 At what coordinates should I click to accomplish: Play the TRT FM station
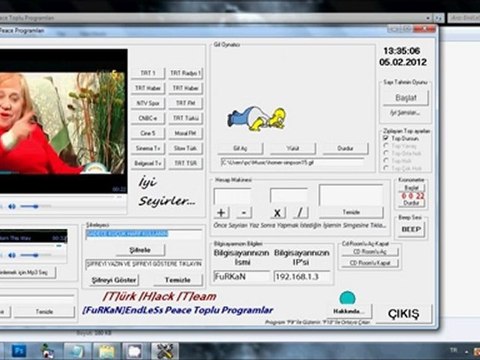(x=185, y=103)
